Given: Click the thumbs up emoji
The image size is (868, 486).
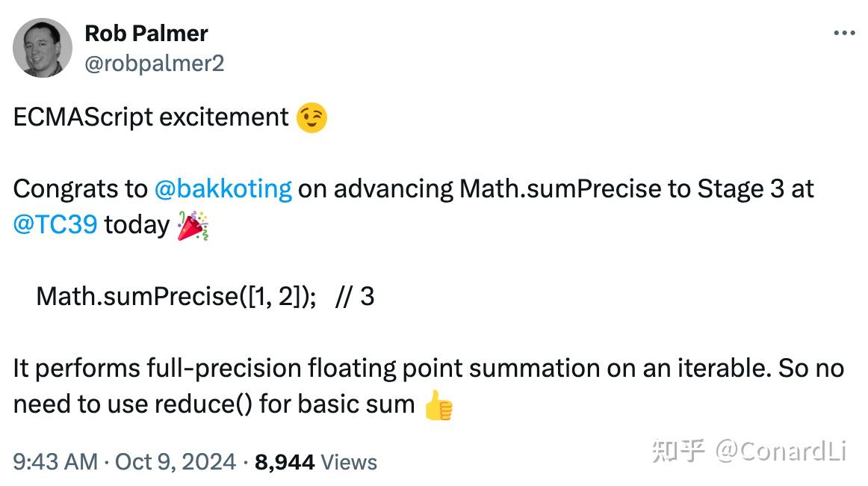Looking at the screenshot, I should (438, 406).
